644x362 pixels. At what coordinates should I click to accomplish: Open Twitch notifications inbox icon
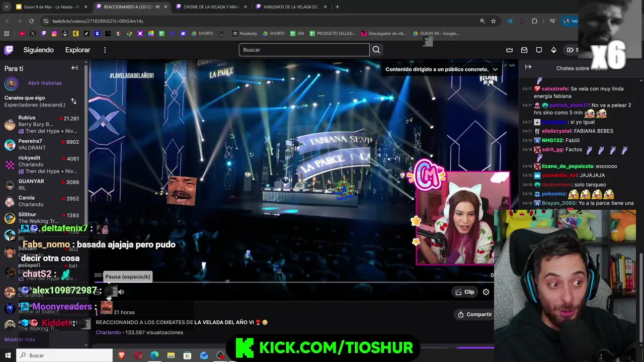pos(524,50)
